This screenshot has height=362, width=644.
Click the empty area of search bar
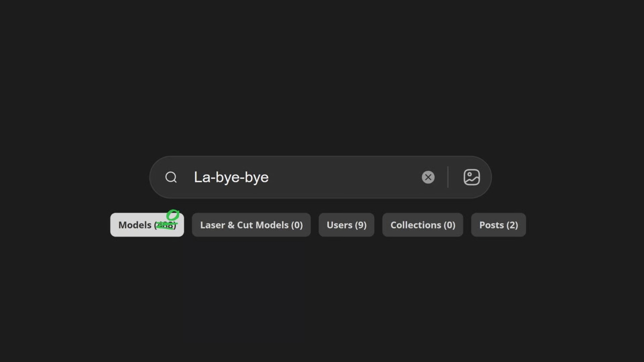pyautogui.click(x=344, y=177)
